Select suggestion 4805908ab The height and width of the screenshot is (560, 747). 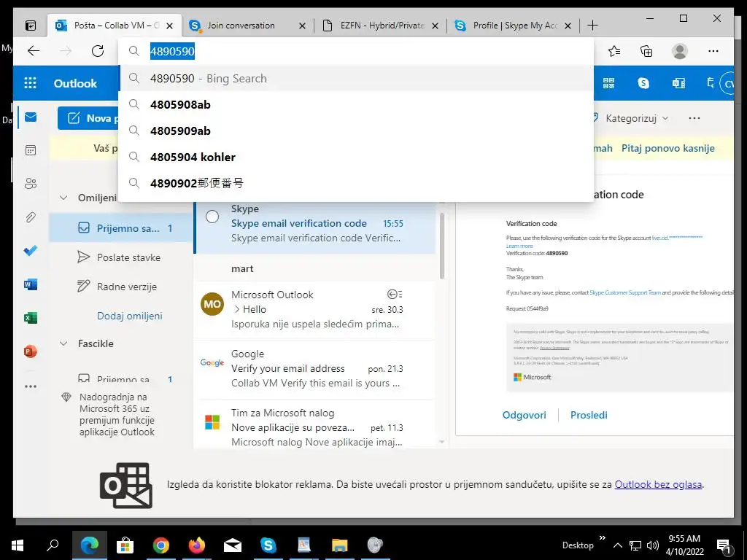tap(357, 105)
